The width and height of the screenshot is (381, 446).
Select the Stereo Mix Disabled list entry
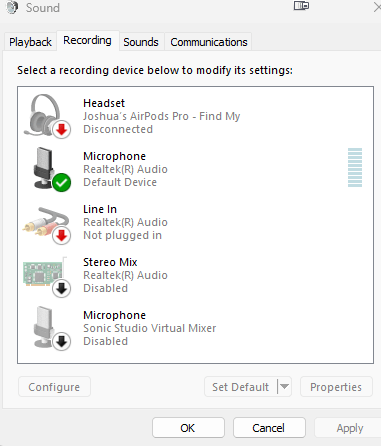point(195,275)
